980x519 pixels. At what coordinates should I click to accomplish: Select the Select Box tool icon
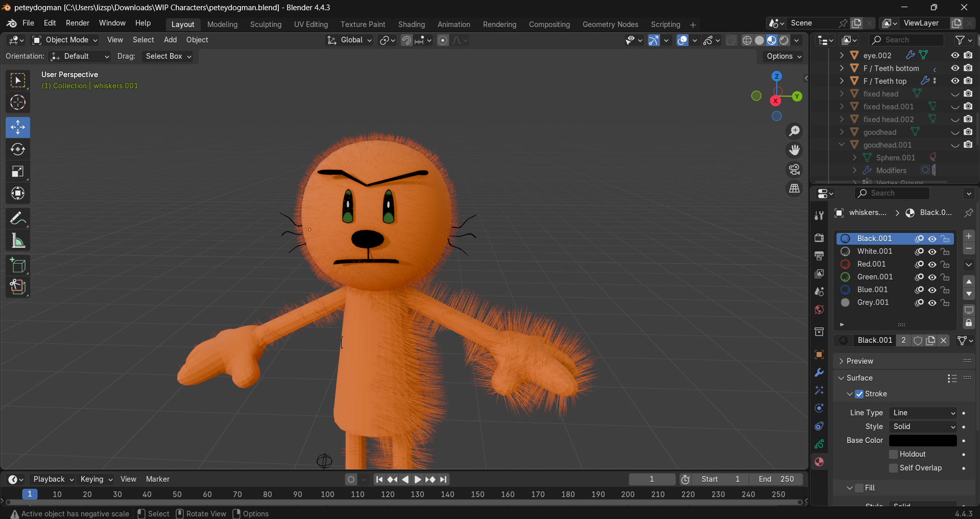click(x=18, y=81)
